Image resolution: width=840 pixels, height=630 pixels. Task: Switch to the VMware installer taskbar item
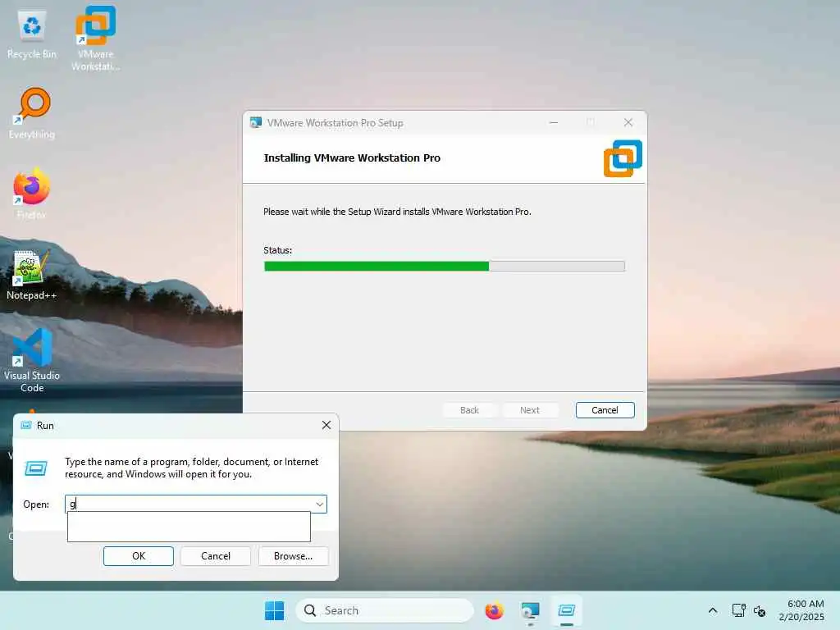pyautogui.click(x=530, y=610)
